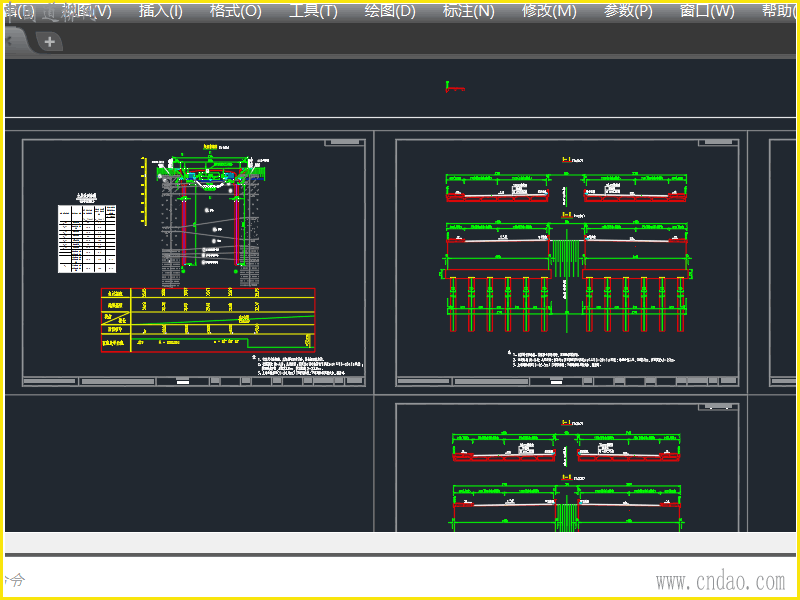The image size is (800, 600).
Task: Open the 标注(N) menu
Action: [468, 12]
